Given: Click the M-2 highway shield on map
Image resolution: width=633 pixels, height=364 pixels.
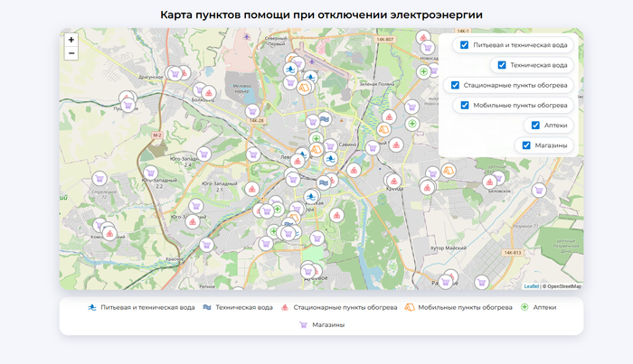Looking at the screenshot, I should click(157, 135).
